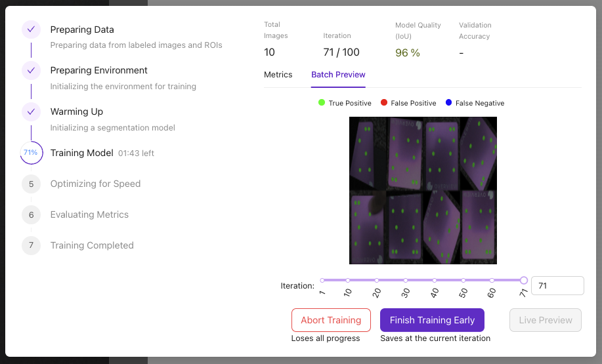Select the Batch Preview tab
The image size is (602, 364).
(338, 75)
